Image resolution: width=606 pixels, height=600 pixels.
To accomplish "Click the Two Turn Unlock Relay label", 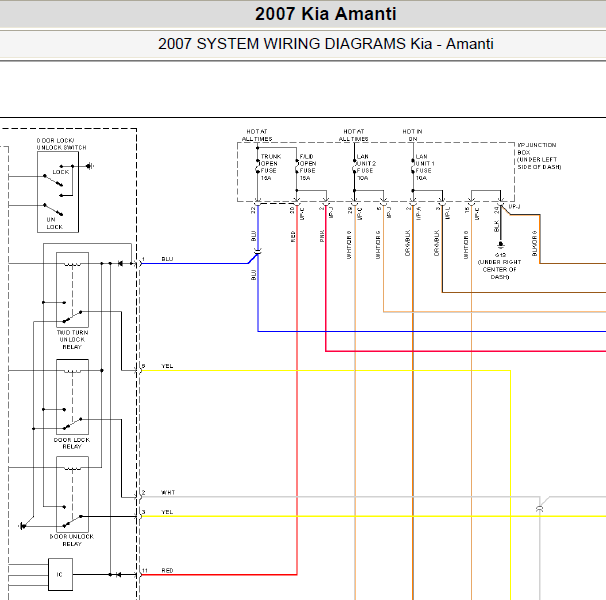I will (72, 339).
